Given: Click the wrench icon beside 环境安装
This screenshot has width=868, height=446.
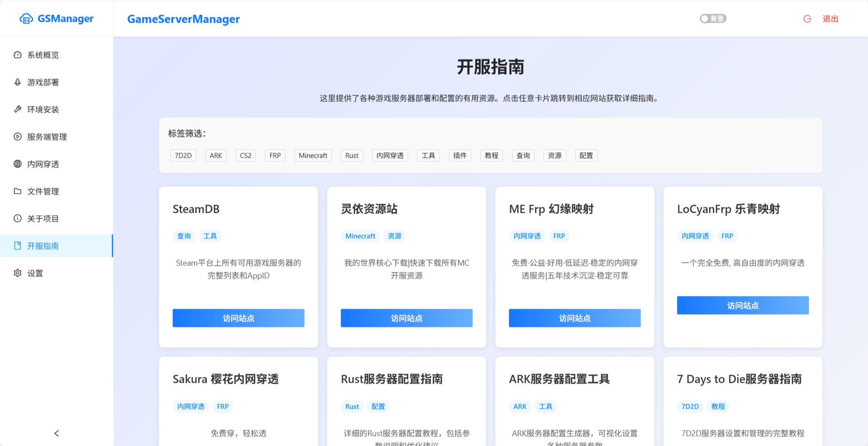Looking at the screenshot, I should pyautogui.click(x=18, y=110).
